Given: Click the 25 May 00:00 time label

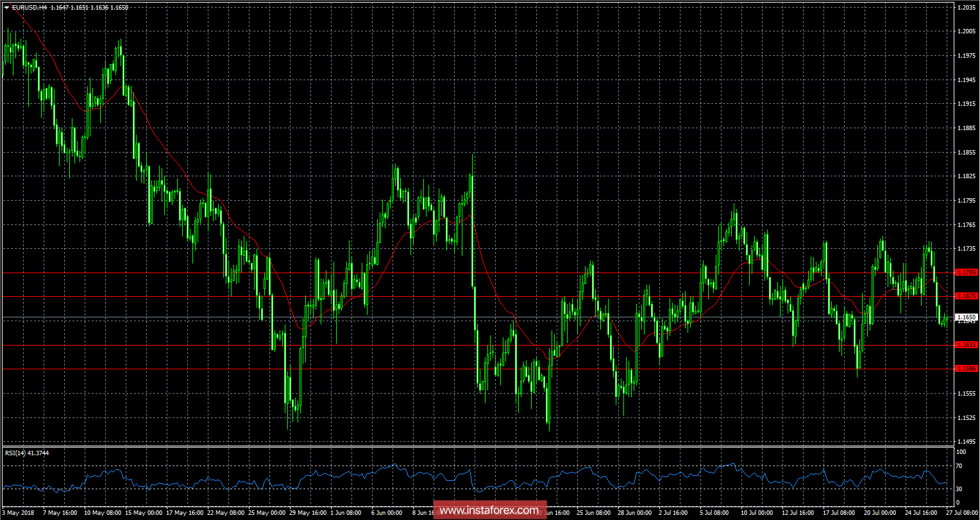Looking at the screenshot, I should pos(266,513).
